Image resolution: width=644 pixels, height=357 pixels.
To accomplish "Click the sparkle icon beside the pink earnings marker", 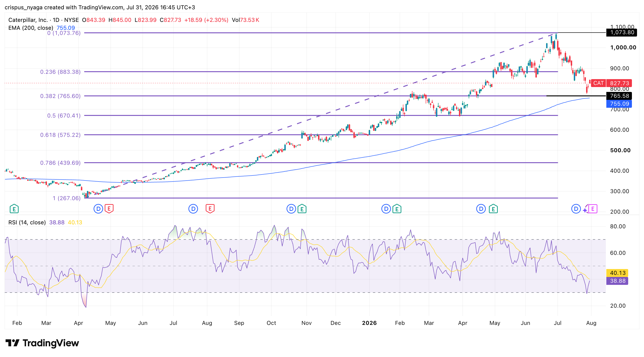I will point(585,210).
